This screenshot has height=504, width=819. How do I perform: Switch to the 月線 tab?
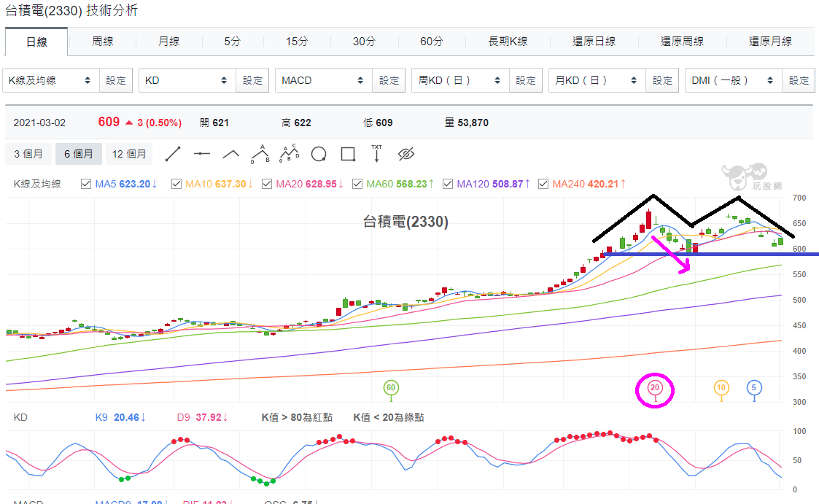tap(168, 42)
